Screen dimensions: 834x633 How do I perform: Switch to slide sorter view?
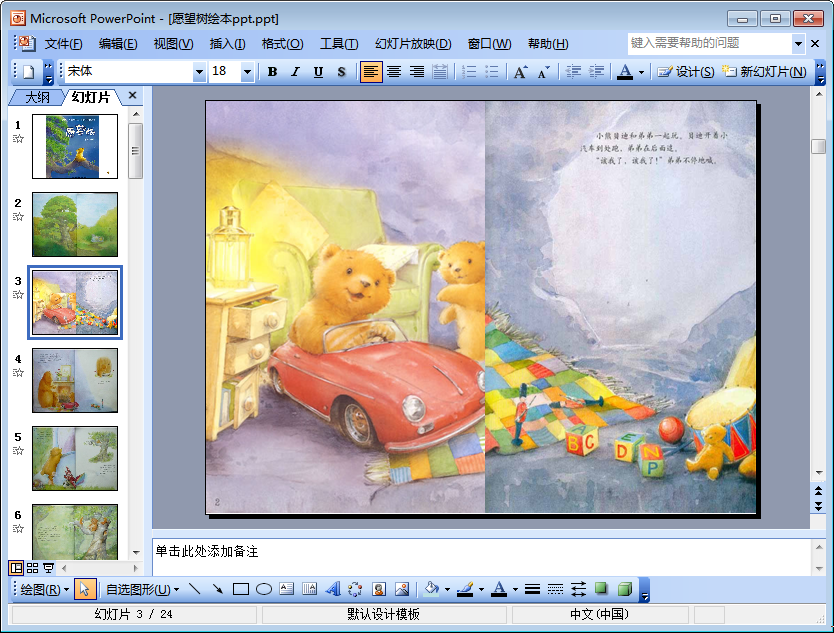click(32, 568)
